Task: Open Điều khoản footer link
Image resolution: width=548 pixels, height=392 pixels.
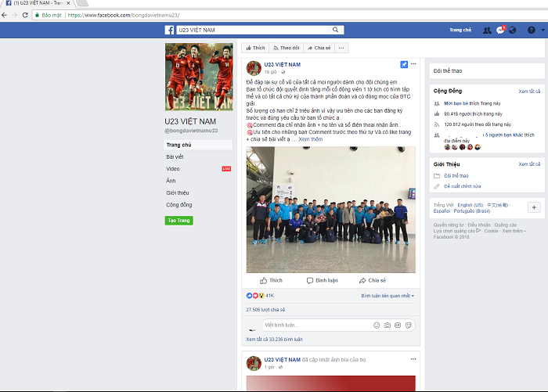Action: point(479,225)
